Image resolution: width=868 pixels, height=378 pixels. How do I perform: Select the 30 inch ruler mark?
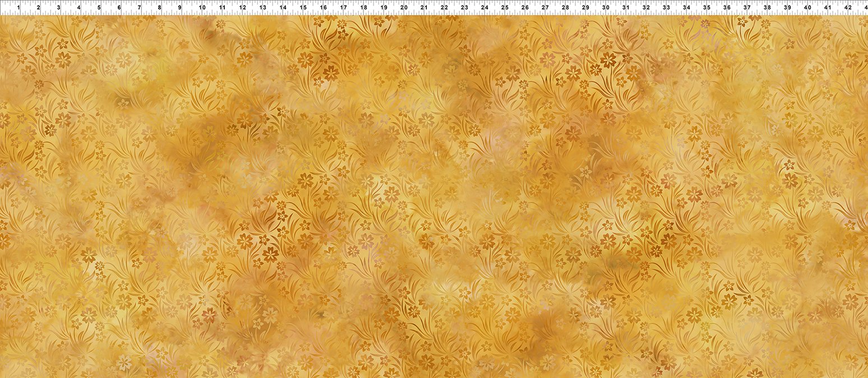(x=606, y=8)
